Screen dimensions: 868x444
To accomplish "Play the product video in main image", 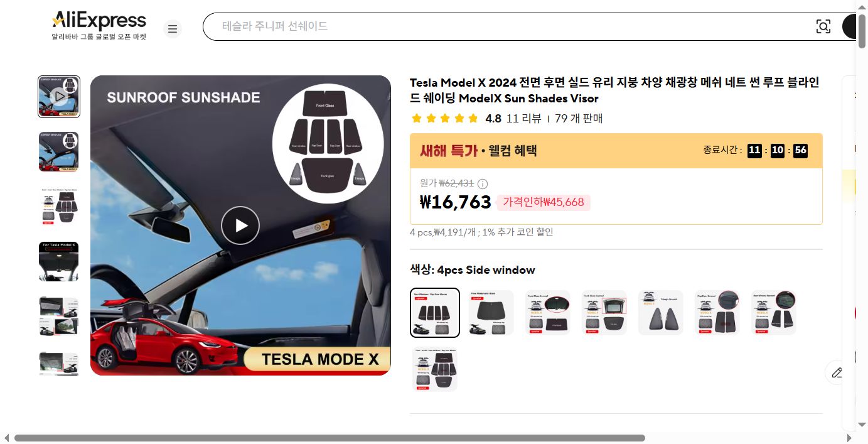I will (240, 225).
